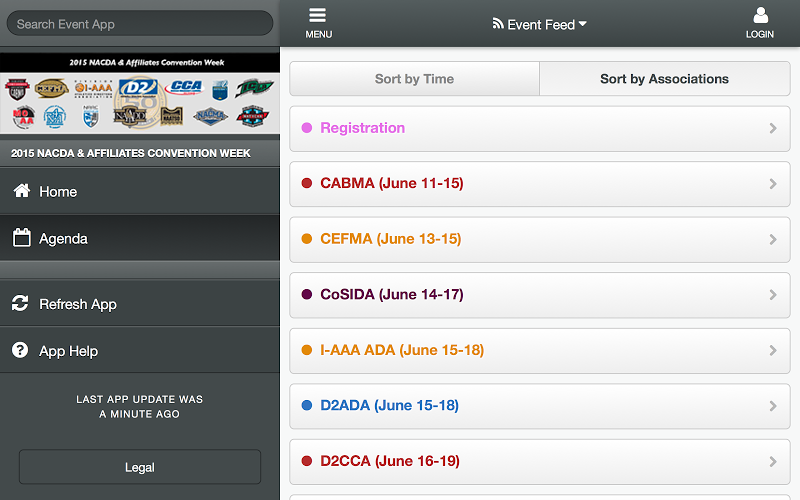This screenshot has width=800, height=500.
Task: Select Refresh App menu item
Action: (140, 304)
